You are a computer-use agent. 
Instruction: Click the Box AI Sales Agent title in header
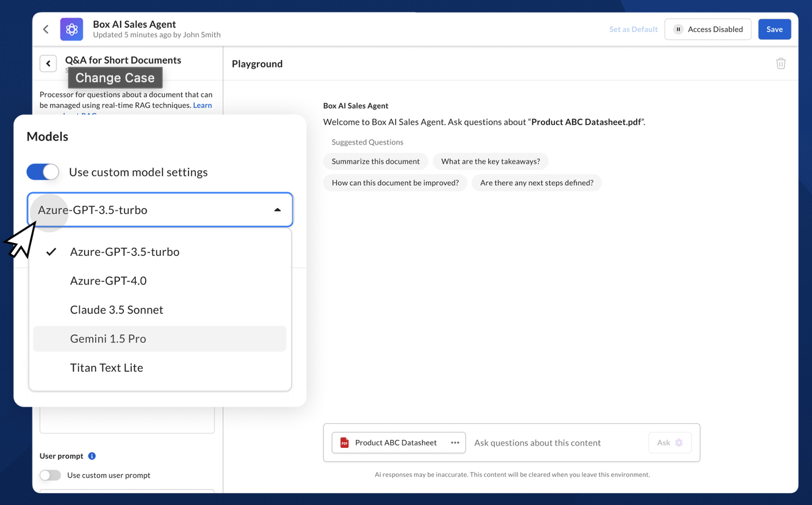[x=134, y=24]
